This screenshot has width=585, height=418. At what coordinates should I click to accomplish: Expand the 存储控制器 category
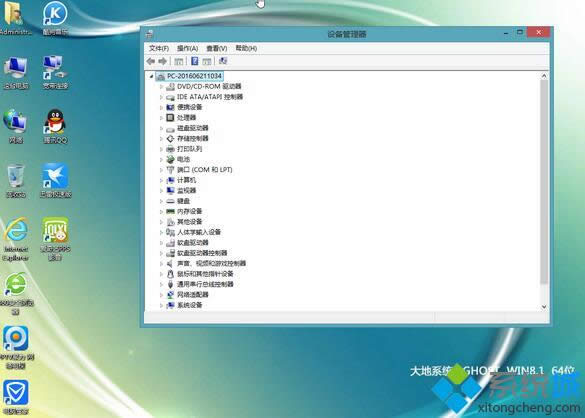[161, 139]
